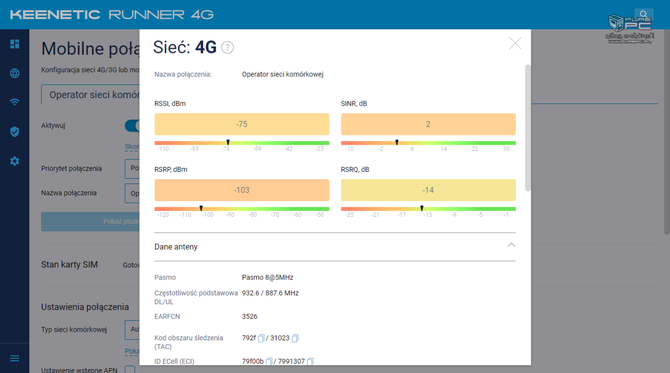Expand the hamburger menu at sidebar bottom
This screenshot has height=373, width=670.
[15, 358]
